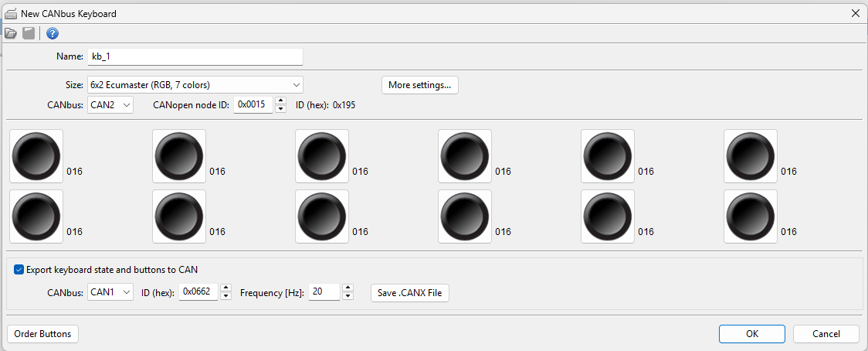Click into the Name text field
The height and width of the screenshot is (351, 868).
(195, 56)
